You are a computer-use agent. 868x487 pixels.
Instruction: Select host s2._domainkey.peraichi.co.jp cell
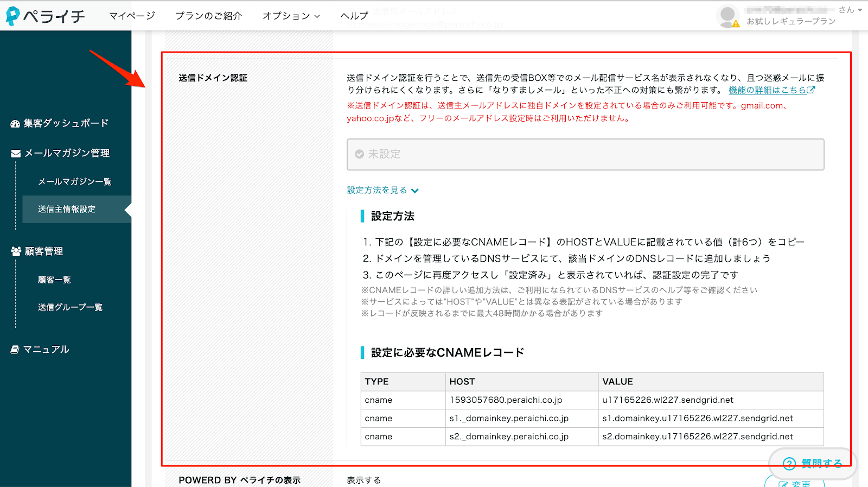[x=522, y=437]
